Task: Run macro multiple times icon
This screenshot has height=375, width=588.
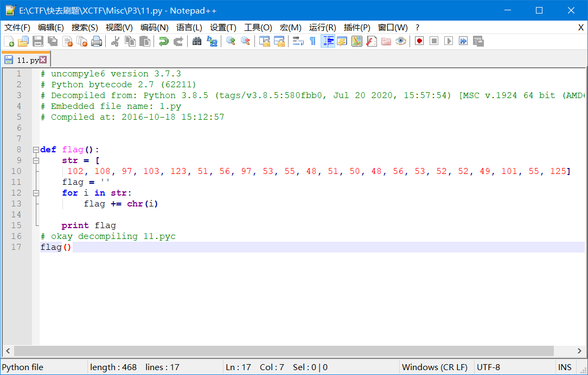Action: (x=463, y=41)
